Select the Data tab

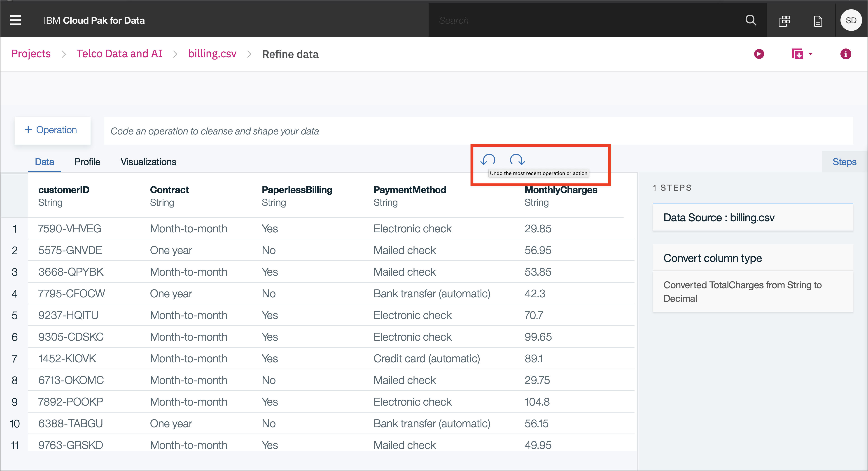44,162
